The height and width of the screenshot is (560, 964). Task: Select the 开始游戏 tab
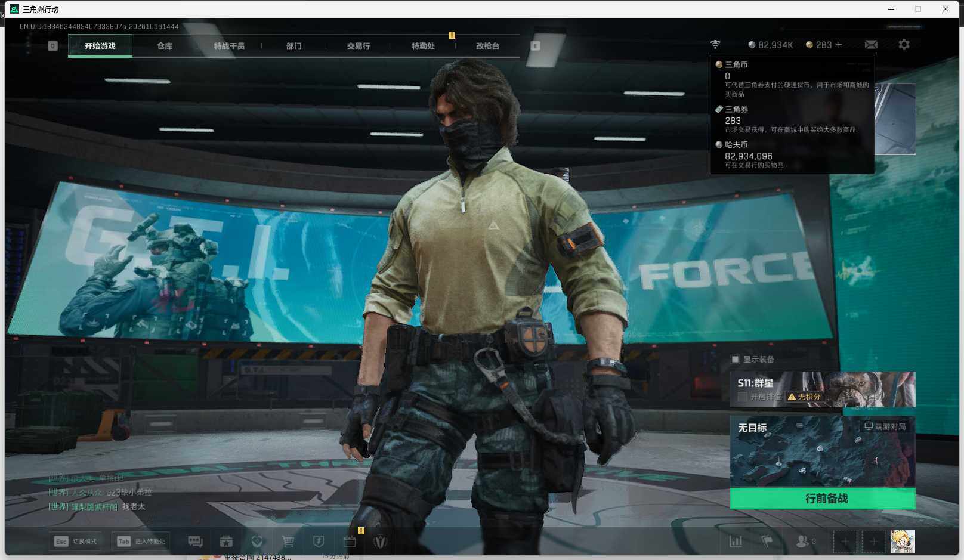click(x=100, y=46)
